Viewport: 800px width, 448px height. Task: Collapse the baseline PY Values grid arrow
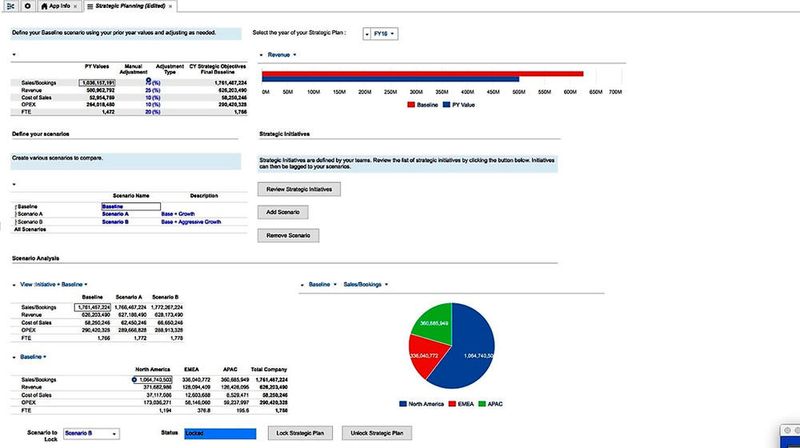[x=14, y=55]
